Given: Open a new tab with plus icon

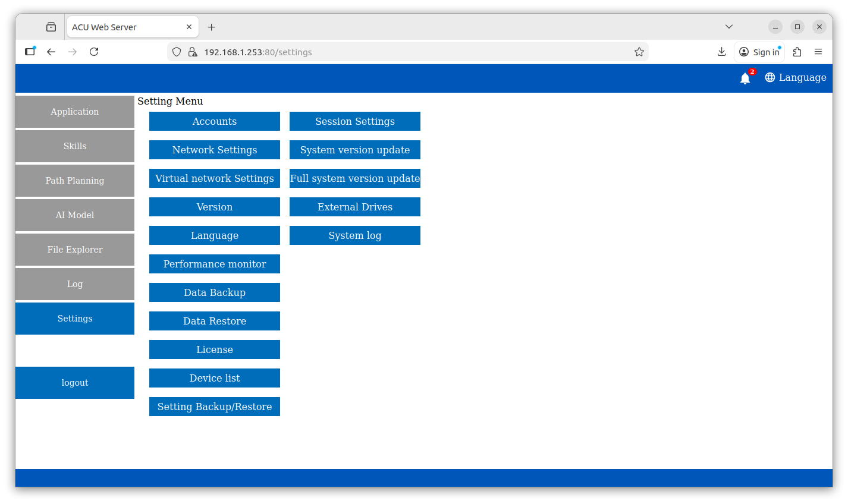Looking at the screenshot, I should click(x=211, y=27).
